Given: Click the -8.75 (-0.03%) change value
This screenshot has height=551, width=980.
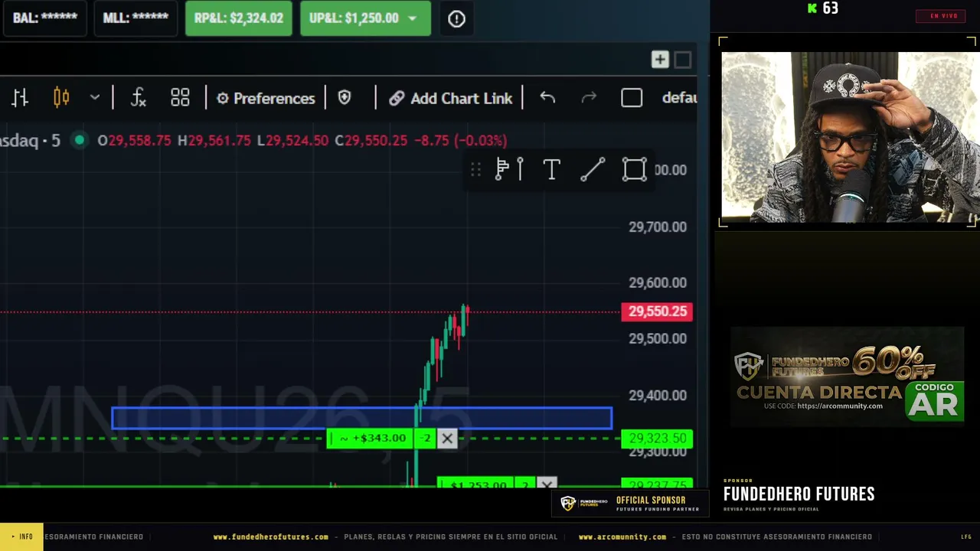Looking at the screenshot, I should [460, 141].
